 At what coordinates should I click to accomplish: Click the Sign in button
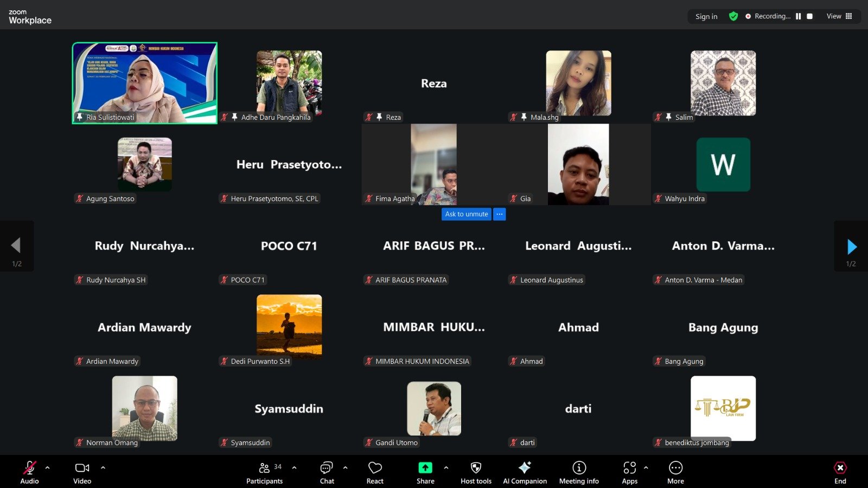[706, 16]
